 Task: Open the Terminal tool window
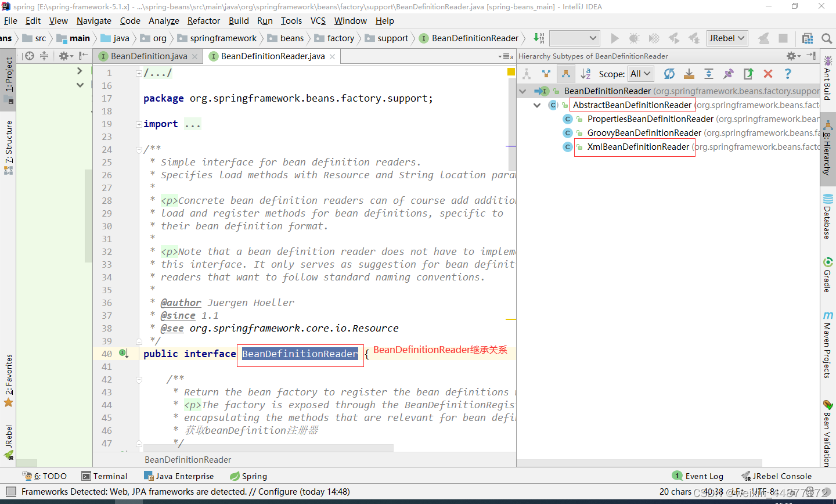pyautogui.click(x=105, y=476)
